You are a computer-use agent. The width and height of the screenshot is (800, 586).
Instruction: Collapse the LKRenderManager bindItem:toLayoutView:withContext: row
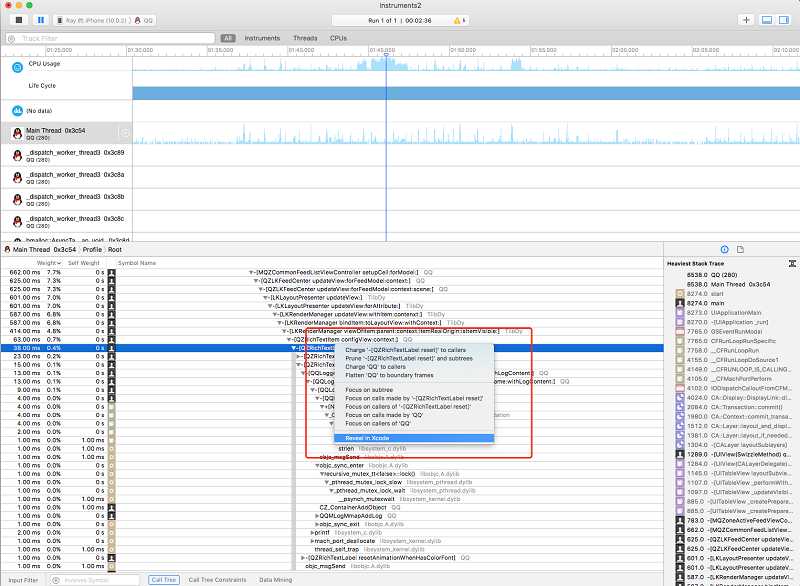[280, 323]
